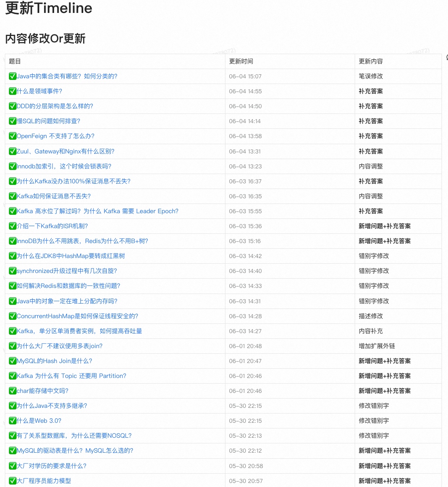Click the green checkmark beside Kafka如何保证消息不丢失

coord(13,196)
